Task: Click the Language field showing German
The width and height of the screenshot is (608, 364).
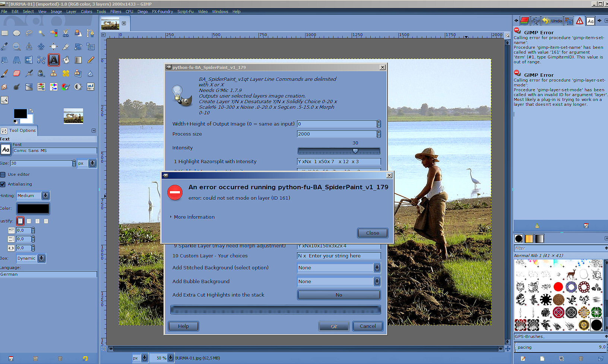Action: click(48, 274)
